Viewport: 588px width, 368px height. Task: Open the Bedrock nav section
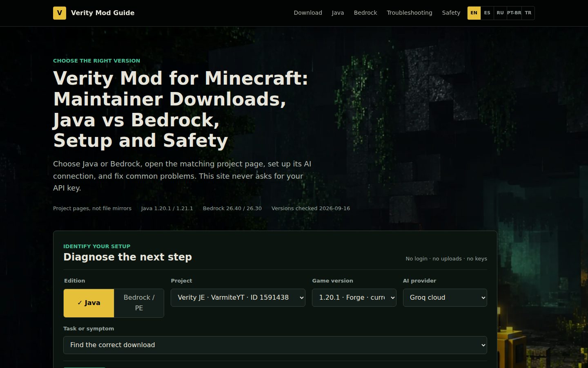[365, 13]
